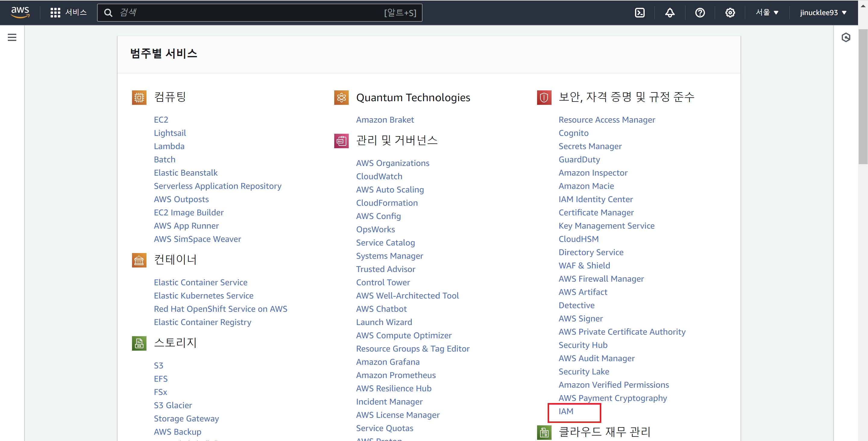Image resolution: width=868 pixels, height=441 pixels.
Task: Open the Lambda service link
Action: tap(169, 146)
